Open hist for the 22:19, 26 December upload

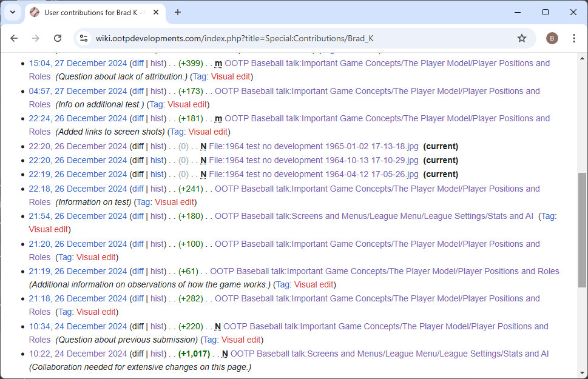[157, 174]
